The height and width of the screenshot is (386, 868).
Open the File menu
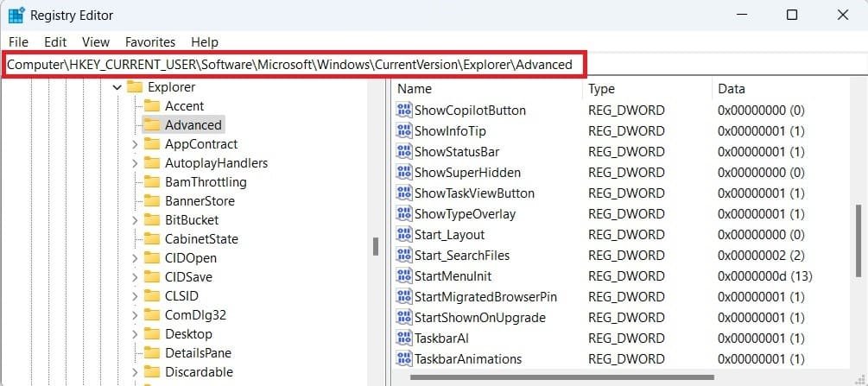[x=18, y=42]
